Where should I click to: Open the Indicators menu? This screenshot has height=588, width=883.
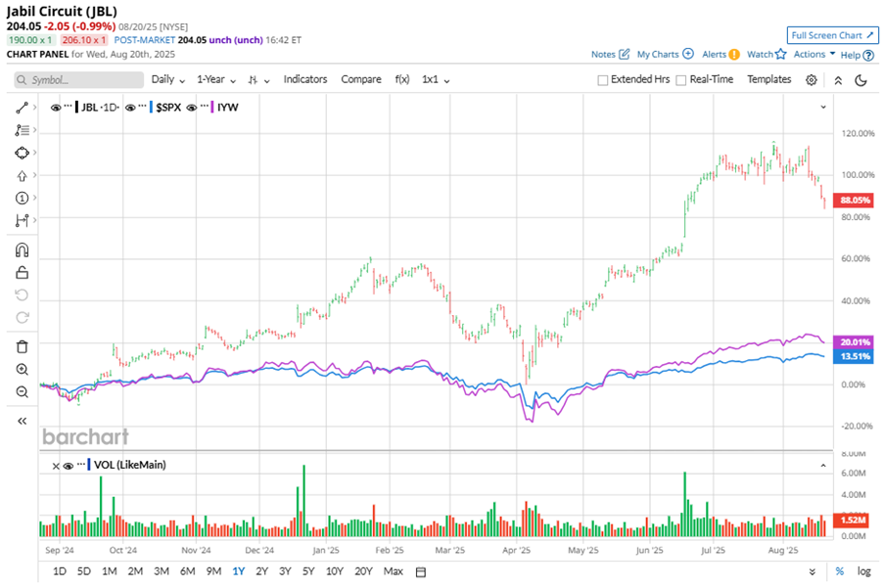[x=305, y=79]
